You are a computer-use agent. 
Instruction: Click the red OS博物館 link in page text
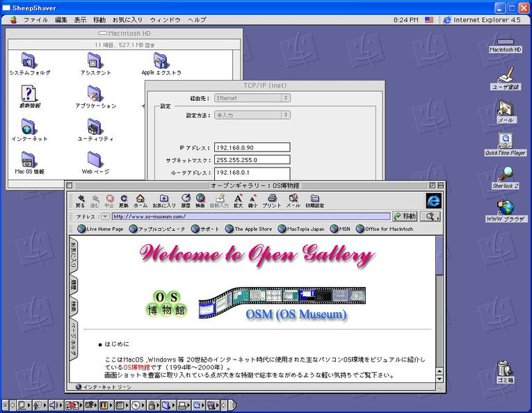click(x=136, y=367)
